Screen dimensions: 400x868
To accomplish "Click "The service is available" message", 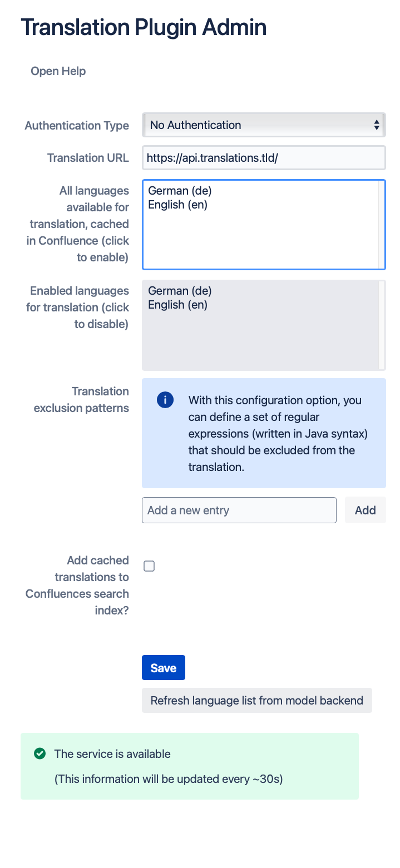I will click(x=112, y=754).
